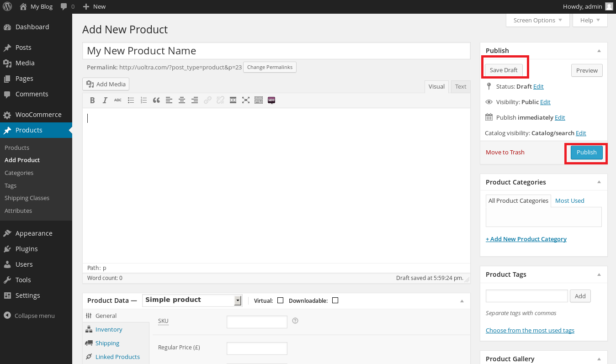Image resolution: width=616 pixels, height=364 pixels.
Task: Click the admin user avatar
Action: click(x=609, y=6)
